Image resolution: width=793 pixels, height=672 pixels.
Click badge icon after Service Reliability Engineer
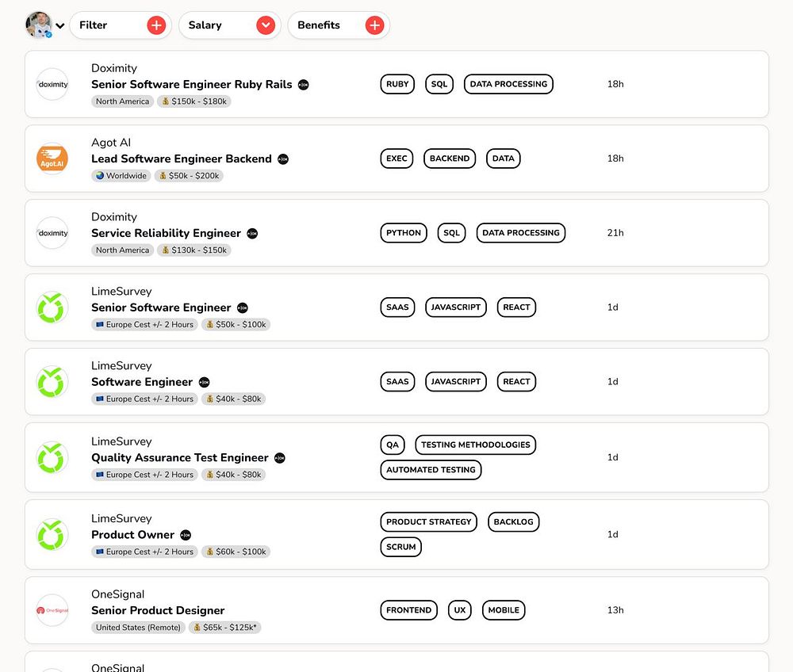[252, 234]
